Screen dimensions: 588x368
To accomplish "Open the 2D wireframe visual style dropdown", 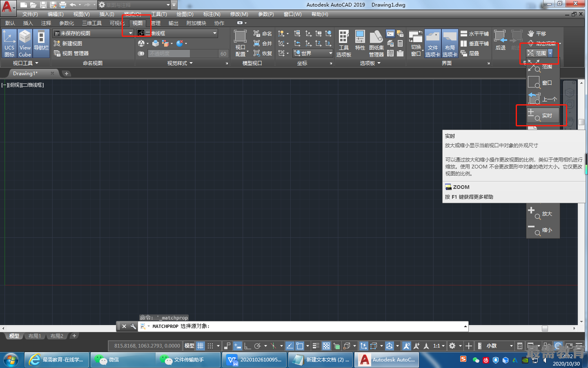I will [177, 33].
